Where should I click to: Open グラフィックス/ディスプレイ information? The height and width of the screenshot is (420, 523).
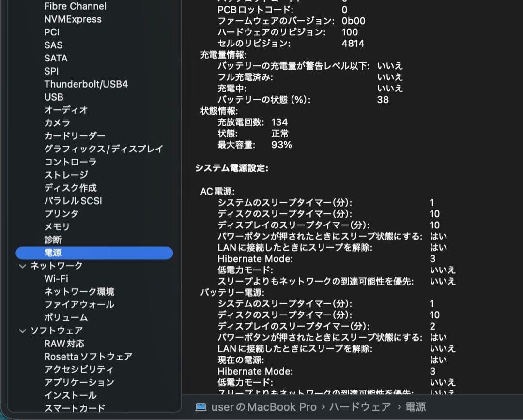tap(104, 149)
